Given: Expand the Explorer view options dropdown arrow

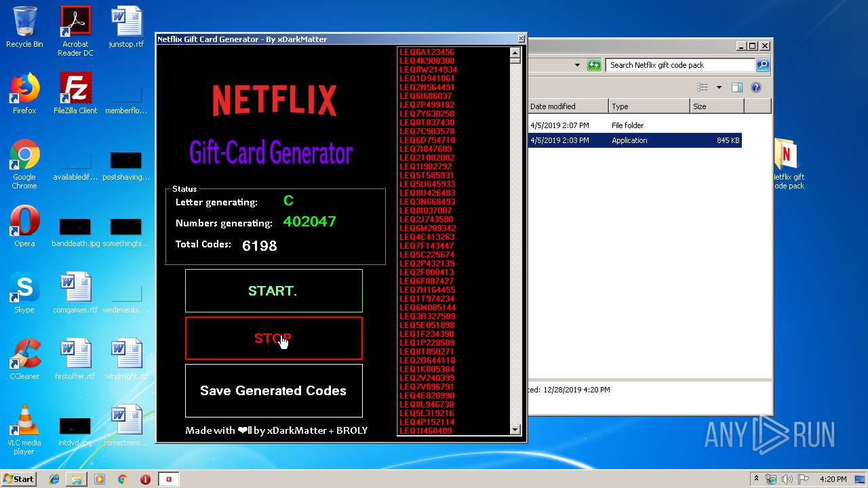Looking at the screenshot, I should (x=719, y=87).
